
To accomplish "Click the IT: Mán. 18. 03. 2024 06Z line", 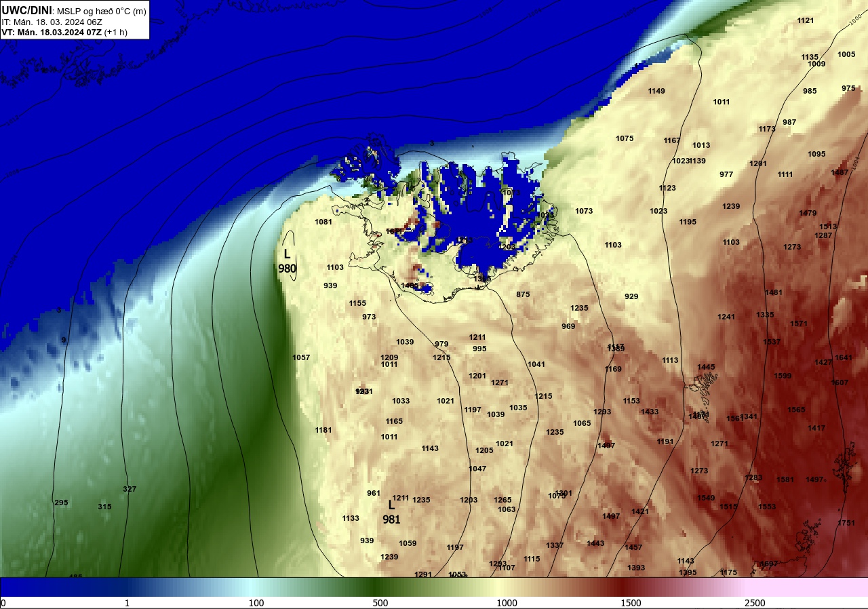I will [52, 22].
